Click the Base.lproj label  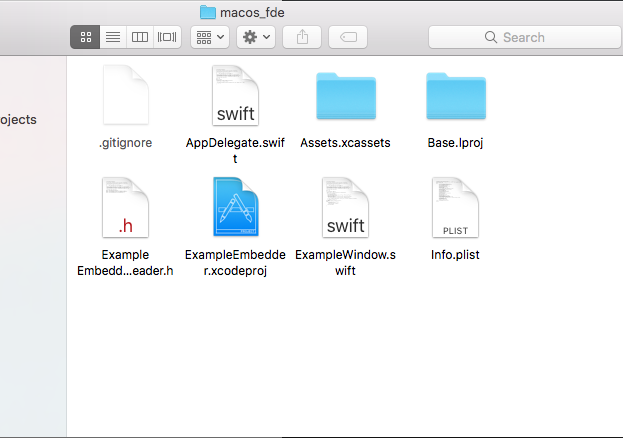pyautogui.click(x=455, y=143)
